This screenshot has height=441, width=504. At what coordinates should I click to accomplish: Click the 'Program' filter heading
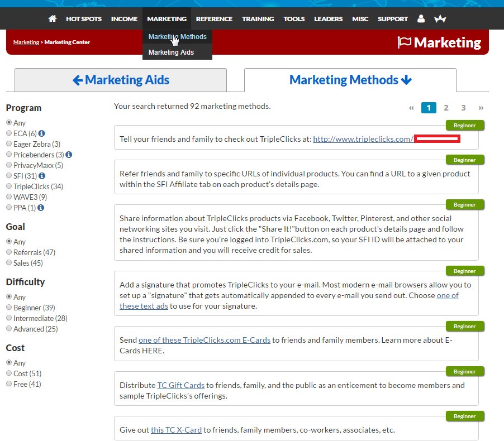pos(24,108)
